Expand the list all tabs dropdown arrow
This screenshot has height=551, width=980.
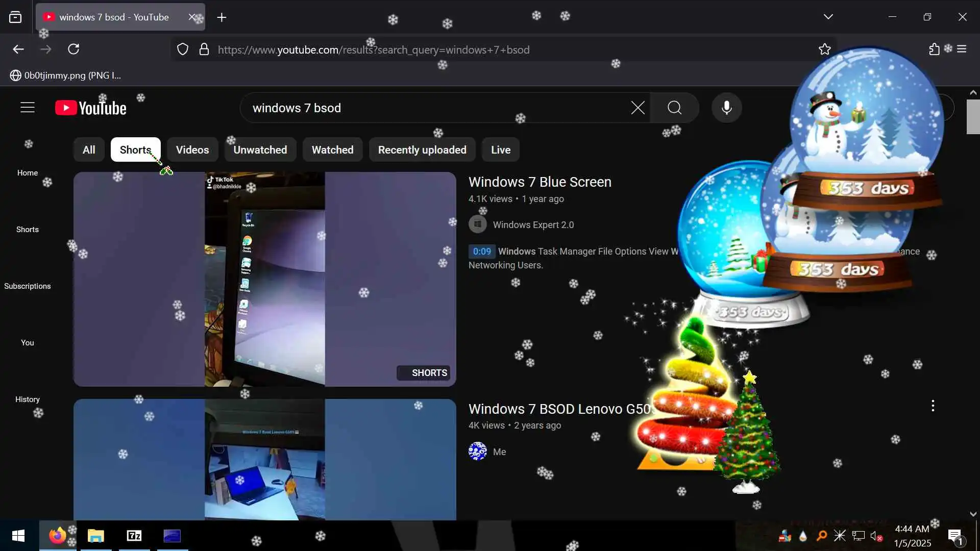(x=828, y=17)
